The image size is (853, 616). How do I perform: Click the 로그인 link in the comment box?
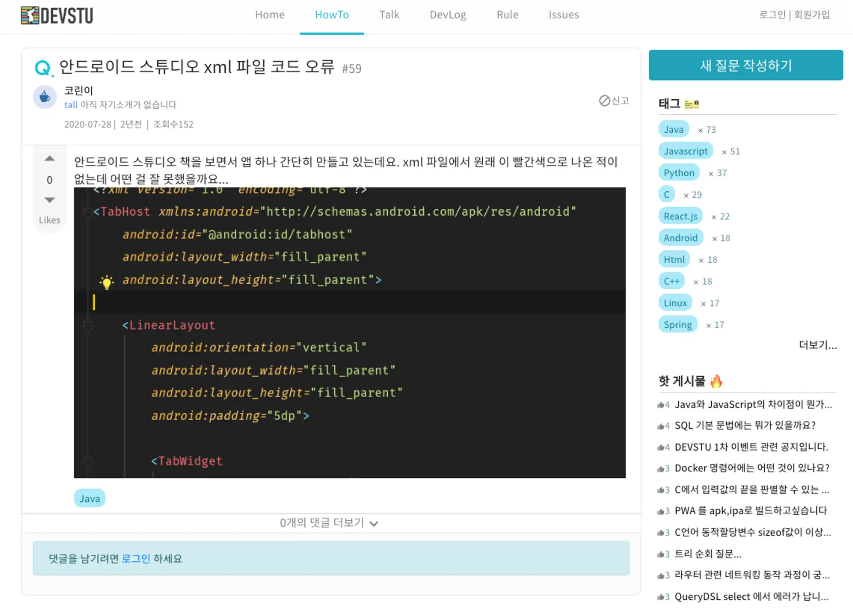(x=136, y=558)
